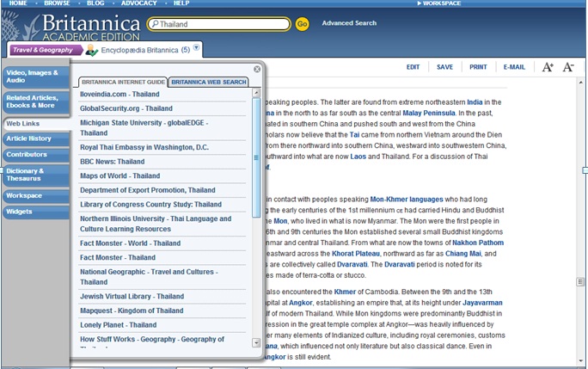Open Maps of World - Thailand link
The width and height of the screenshot is (588, 369).
point(120,176)
